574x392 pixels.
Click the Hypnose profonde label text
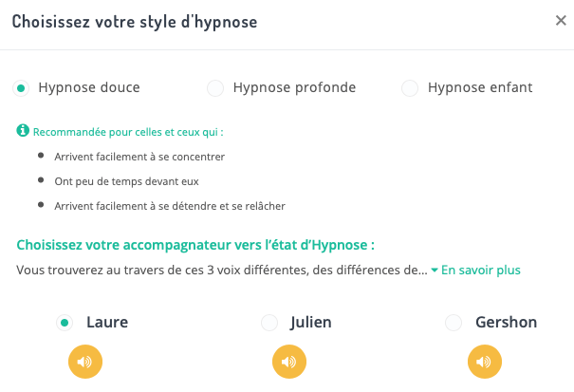click(296, 88)
